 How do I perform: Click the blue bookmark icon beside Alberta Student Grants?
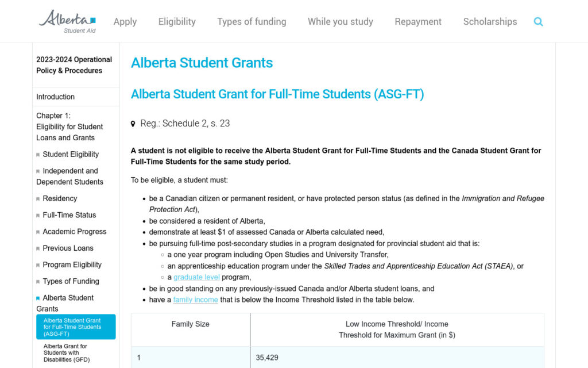click(38, 298)
